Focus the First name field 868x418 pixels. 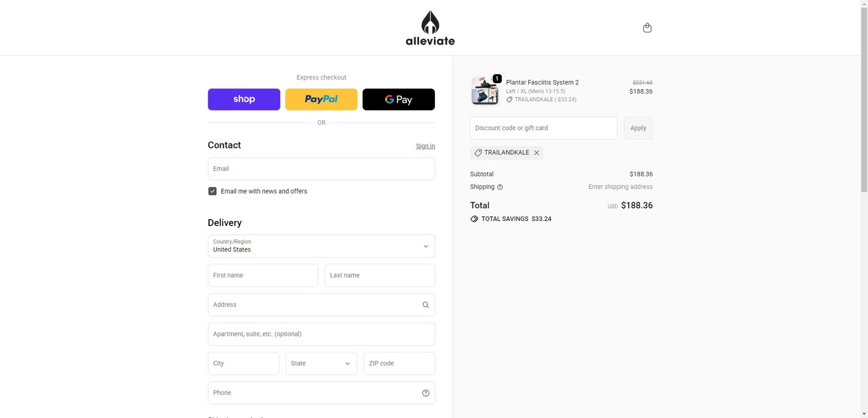coord(263,276)
